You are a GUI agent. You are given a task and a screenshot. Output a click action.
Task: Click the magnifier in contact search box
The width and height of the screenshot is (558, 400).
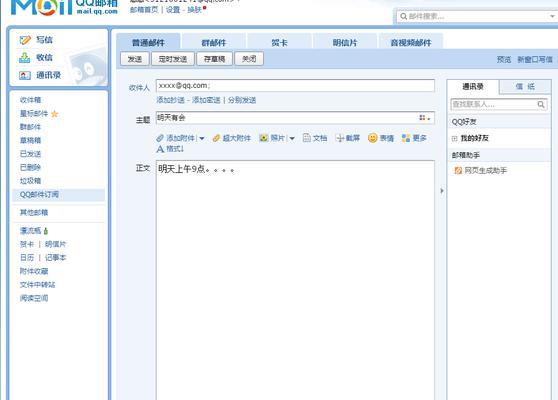tap(541, 104)
